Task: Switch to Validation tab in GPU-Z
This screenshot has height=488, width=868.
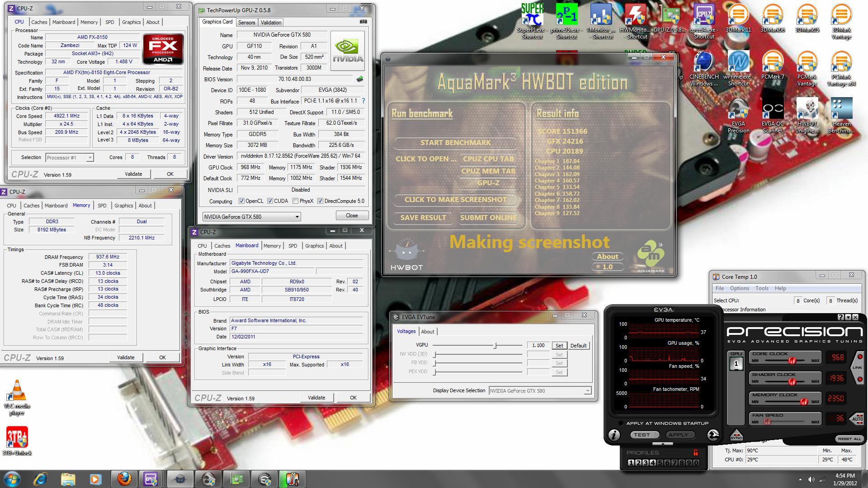Action: tap(271, 22)
